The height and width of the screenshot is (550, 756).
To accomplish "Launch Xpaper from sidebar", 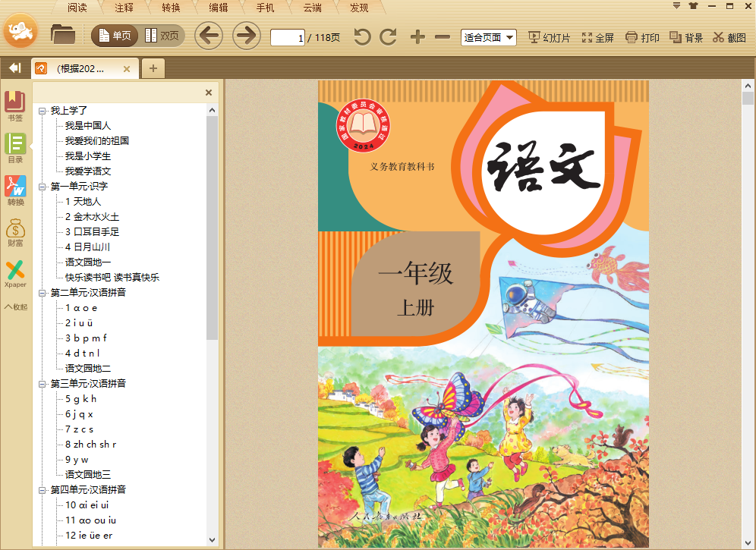I will 15,274.
